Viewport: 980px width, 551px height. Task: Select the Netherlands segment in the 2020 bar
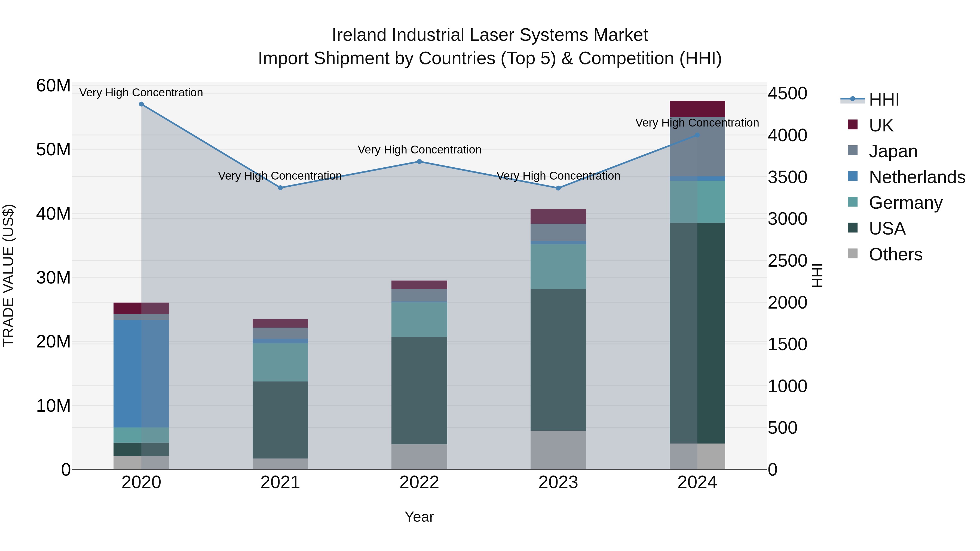[x=141, y=374]
